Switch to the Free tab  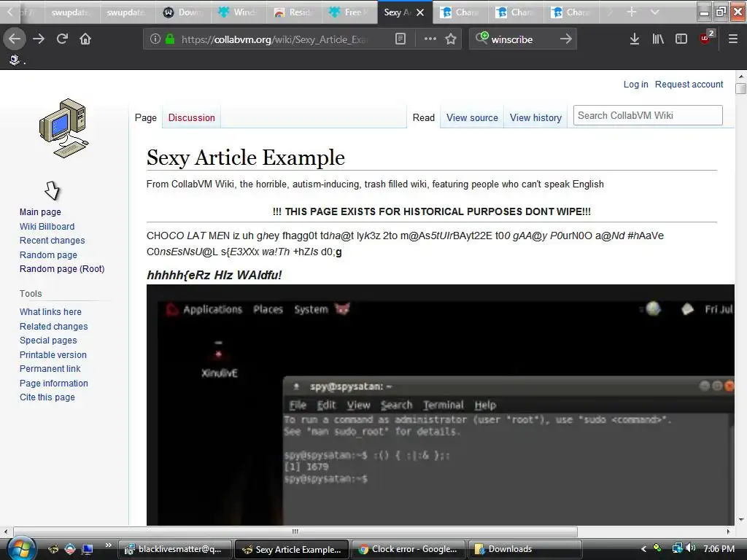click(x=349, y=12)
